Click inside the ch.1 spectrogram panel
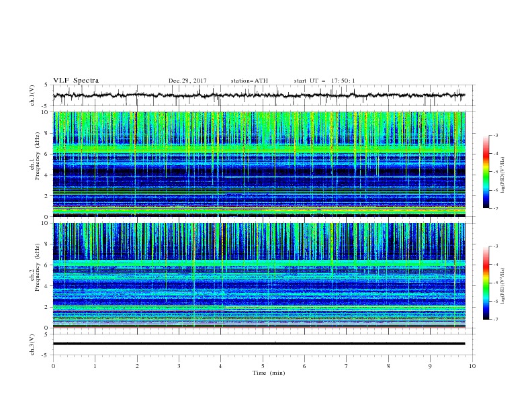 coord(259,164)
